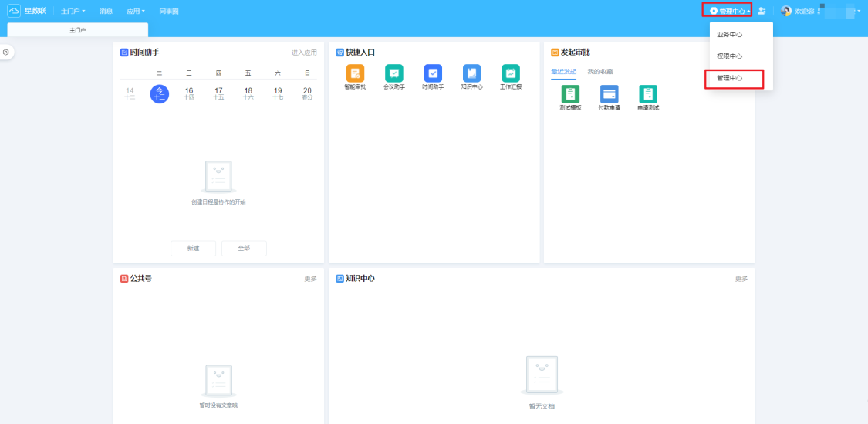The image size is (868, 424).
Task: Click the 快捷入口 panel title icon
Action: point(340,53)
